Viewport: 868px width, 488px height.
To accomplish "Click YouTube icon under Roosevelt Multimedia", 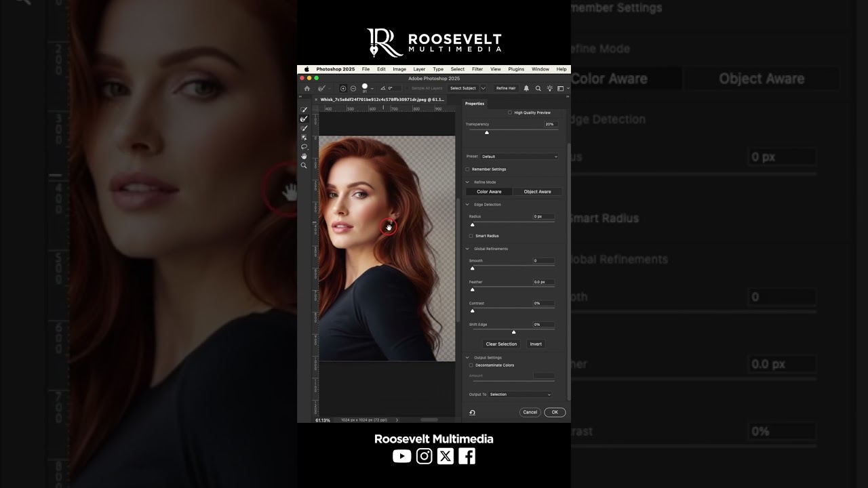I will point(402,456).
